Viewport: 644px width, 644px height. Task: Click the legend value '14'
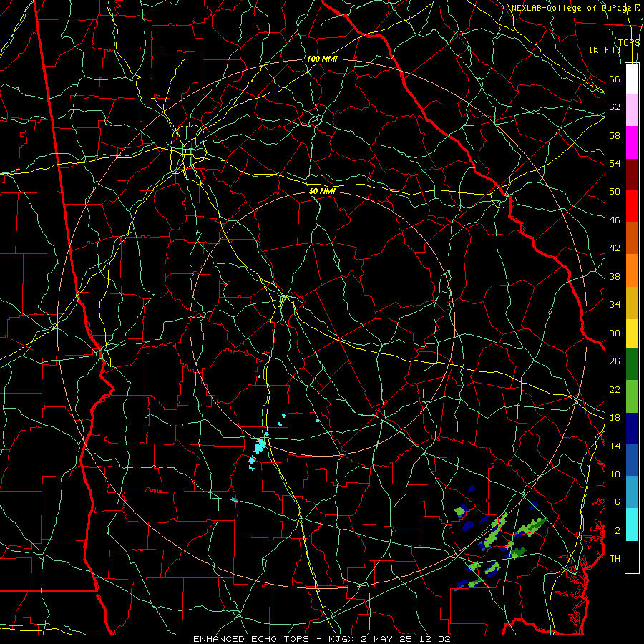(615, 446)
